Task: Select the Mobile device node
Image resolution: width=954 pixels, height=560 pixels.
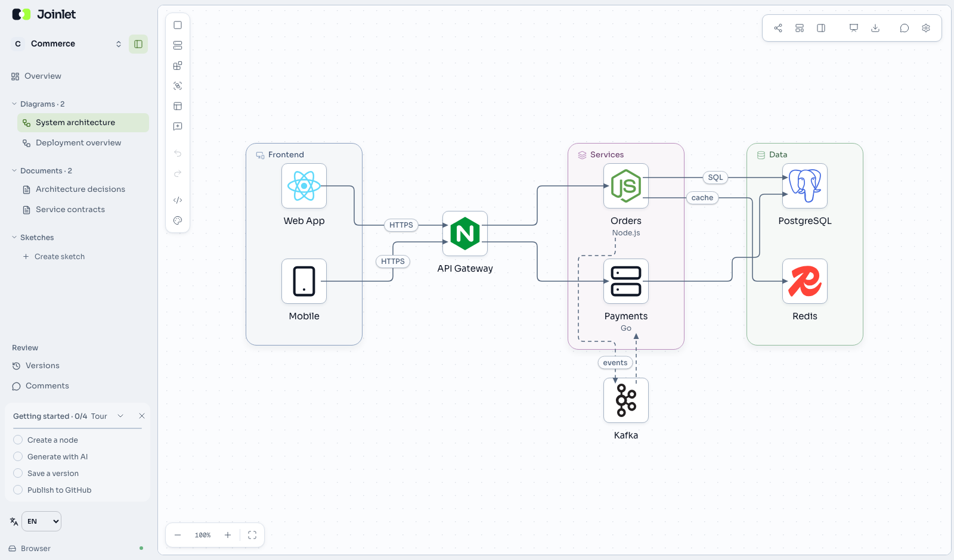Action: pos(304,281)
